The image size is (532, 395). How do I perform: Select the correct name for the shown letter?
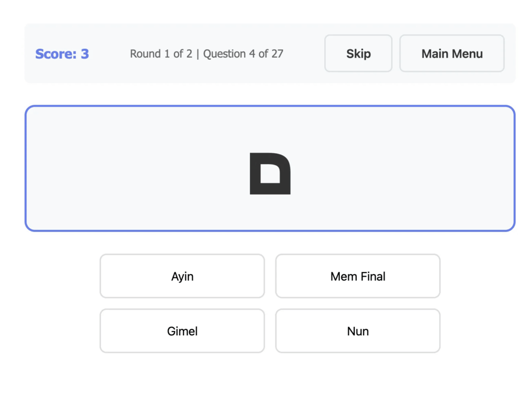(x=357, y=276)
